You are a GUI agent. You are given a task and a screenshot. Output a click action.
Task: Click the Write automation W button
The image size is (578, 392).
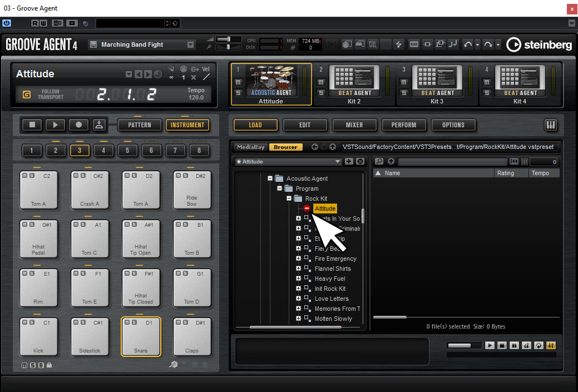tap(43, 23)
